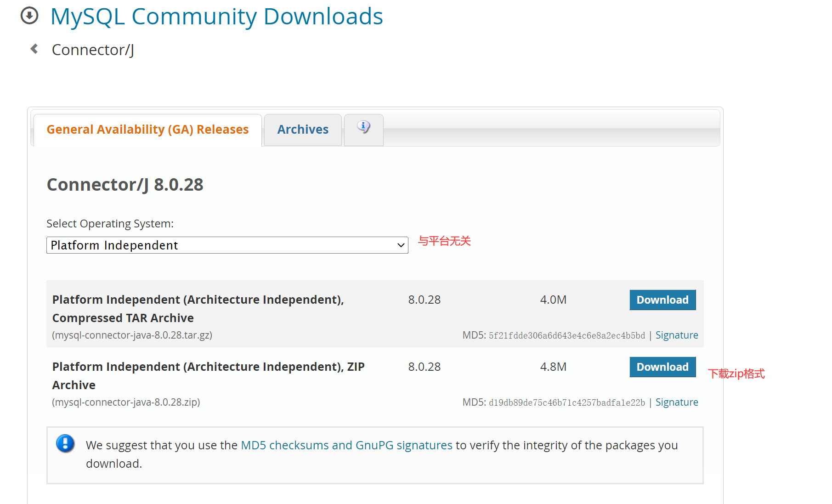
Task: Click the blue exclamation notice icon
Action: tap(65, 443)
